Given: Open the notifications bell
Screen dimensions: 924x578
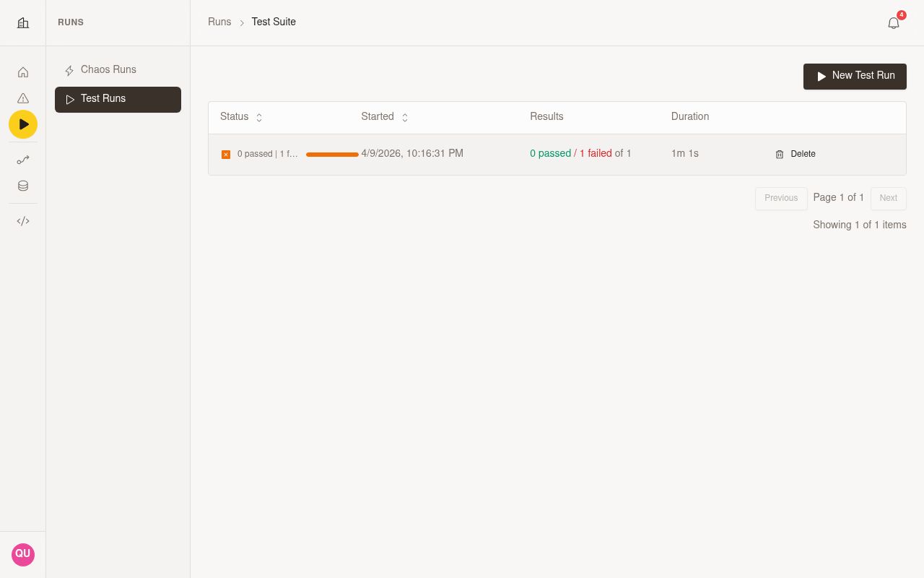Looking at the screenshot, I should [x=894, y=23].
